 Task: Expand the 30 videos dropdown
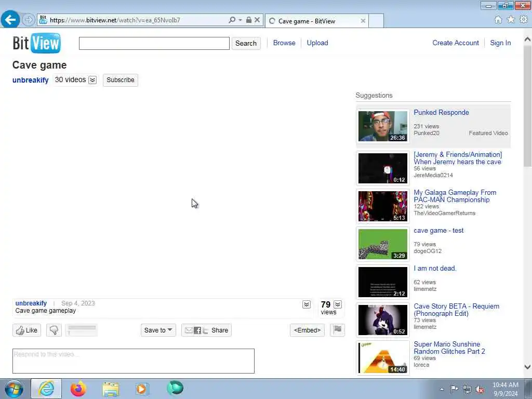92,80
